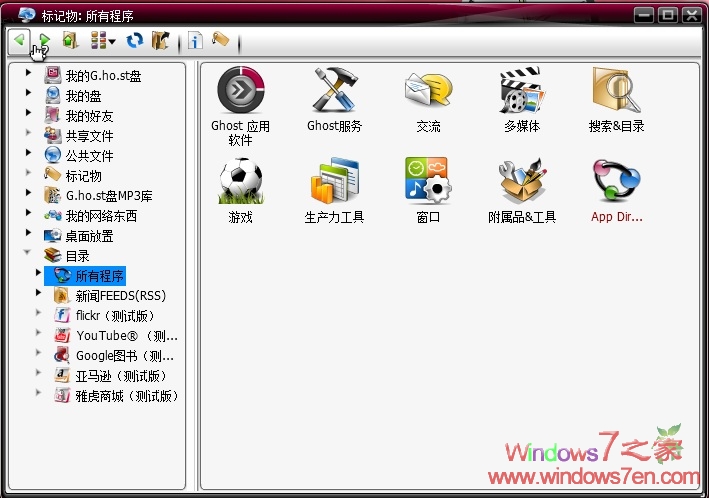Screen dimensions: 709x498
Task: Maximize the 标记物 window
Action: (x=668, y=15)
